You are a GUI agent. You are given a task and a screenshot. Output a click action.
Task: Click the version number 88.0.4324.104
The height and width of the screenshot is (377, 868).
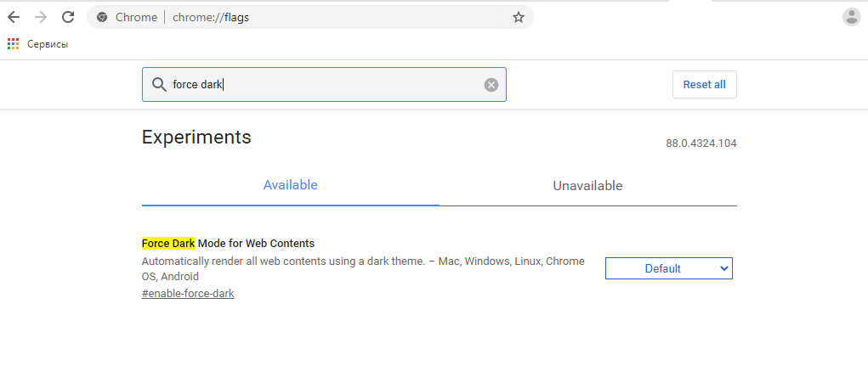[x=701, y=143]
